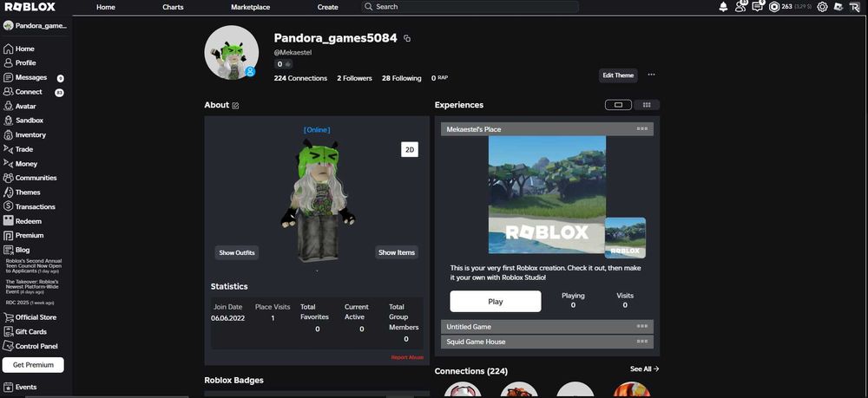Open the notifications bell
868x398 pixels.
(723, 7)
